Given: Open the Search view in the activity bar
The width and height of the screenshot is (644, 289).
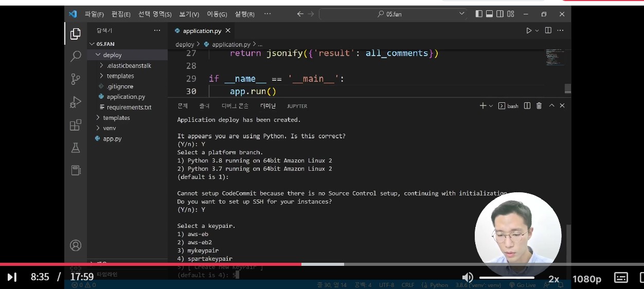Looking at the screenshot, I should coord(76,56).
